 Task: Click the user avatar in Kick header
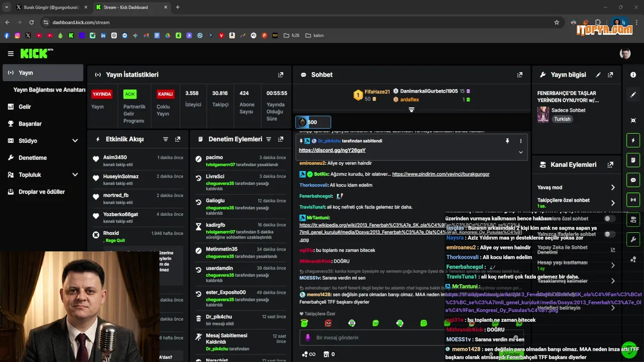(x=625, y=54)
